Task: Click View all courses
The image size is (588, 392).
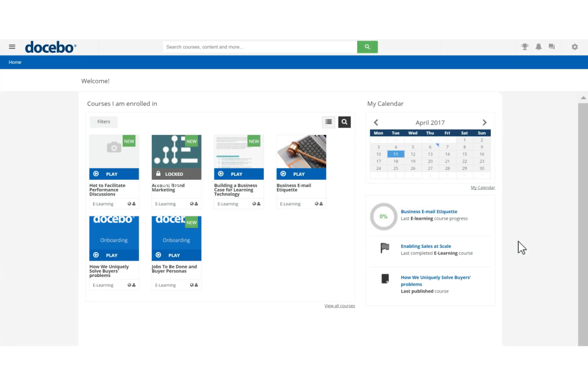Action: coord(339,305)
